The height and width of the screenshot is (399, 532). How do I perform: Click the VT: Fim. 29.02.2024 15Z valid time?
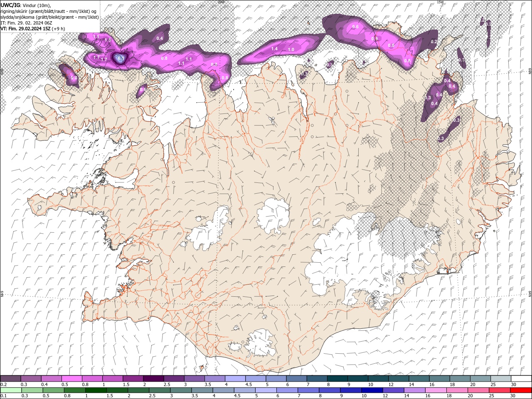32,29
